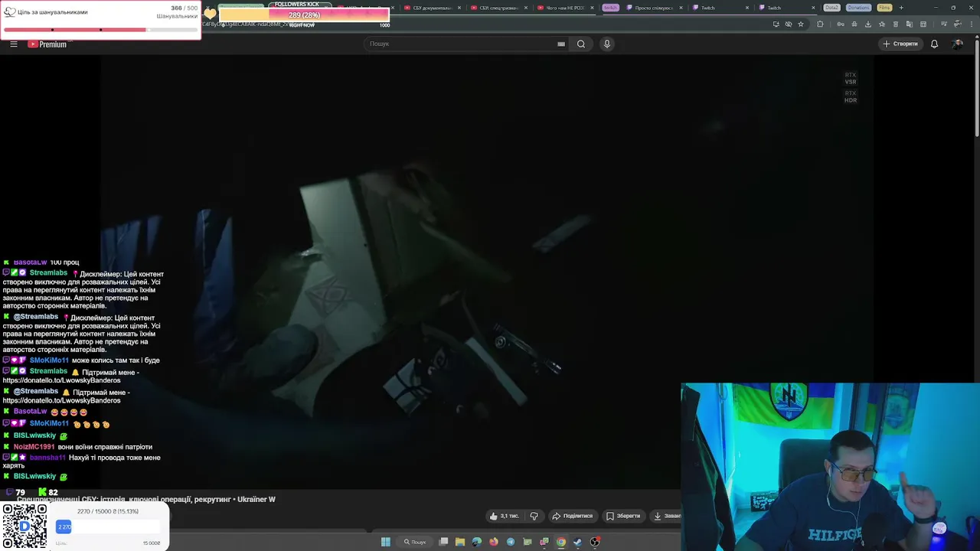Click username bannsha11 in the chat
Image resolution: width=980 pixels, height=551 pixels.
47,458
